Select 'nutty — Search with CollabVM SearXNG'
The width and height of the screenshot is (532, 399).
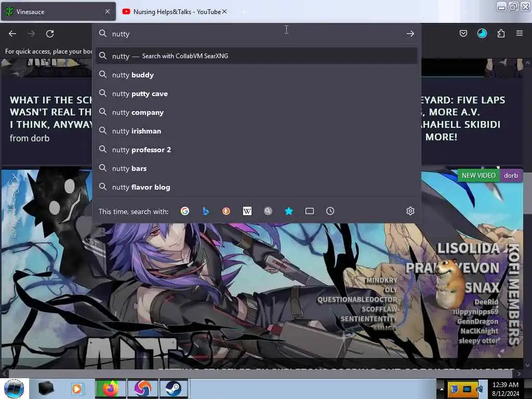pyautogui.click(x=257, y=56)
